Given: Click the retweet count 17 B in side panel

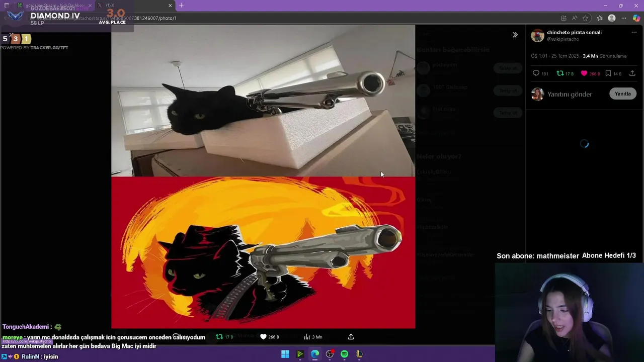Looking at the screenshot, I should coord(570,74).
